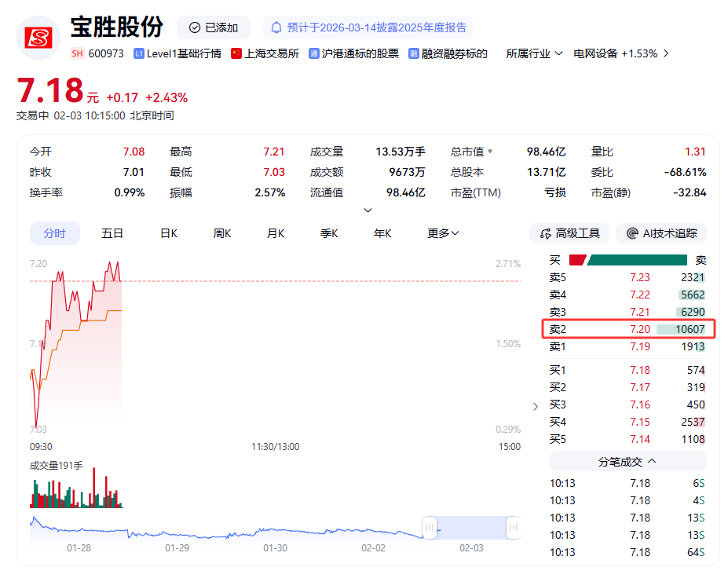The height and width of the screenshot is (571, 728).
Task: Click the 换手率 value 0.99%
Action: coord(130,192)
